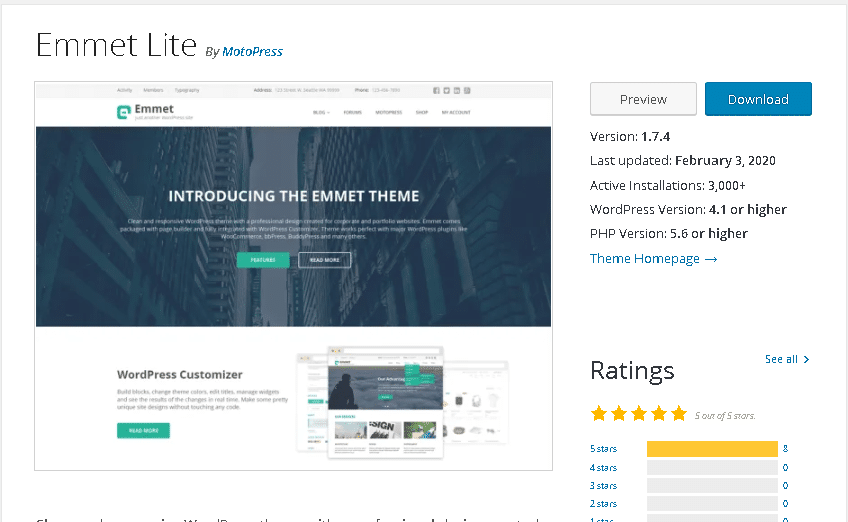Click the 3 stars count of 0
The width and height of the screenshot is (848, 522).
(x=785, y=486)
